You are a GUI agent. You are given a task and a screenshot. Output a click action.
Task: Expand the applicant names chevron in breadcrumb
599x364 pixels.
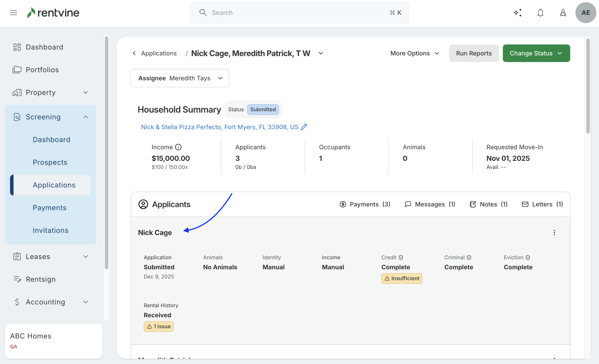click(x=321, y=53)
